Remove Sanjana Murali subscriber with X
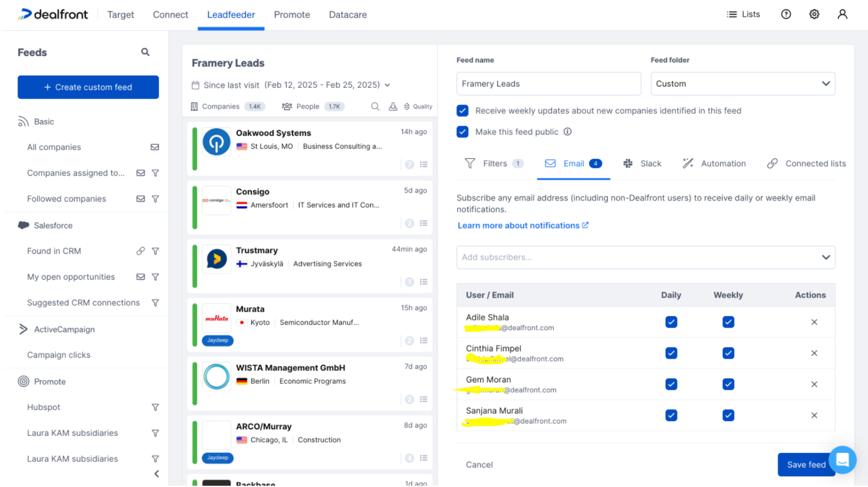This screenshot has width=868, height=487. point(814,415)
